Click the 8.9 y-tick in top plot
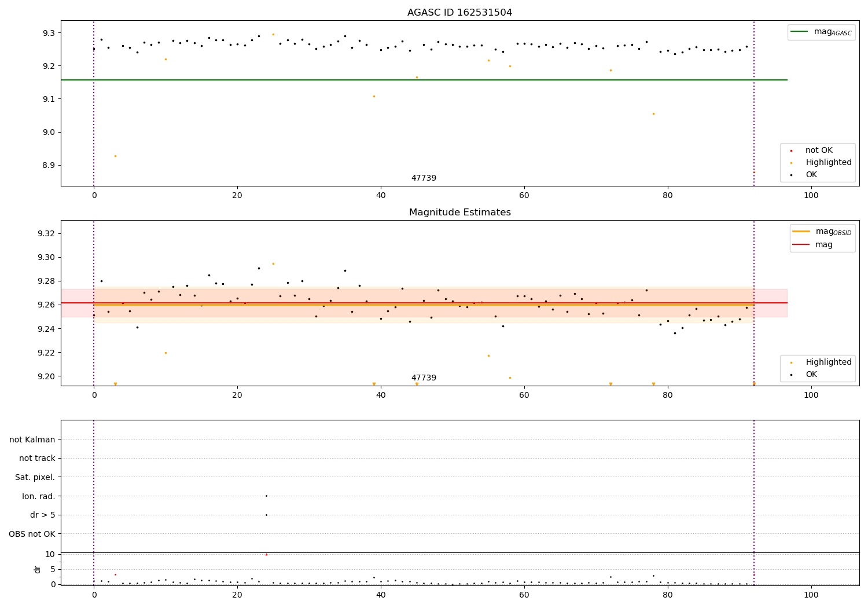Viewport: 868px width, 608px height. [x=48, y=165]
